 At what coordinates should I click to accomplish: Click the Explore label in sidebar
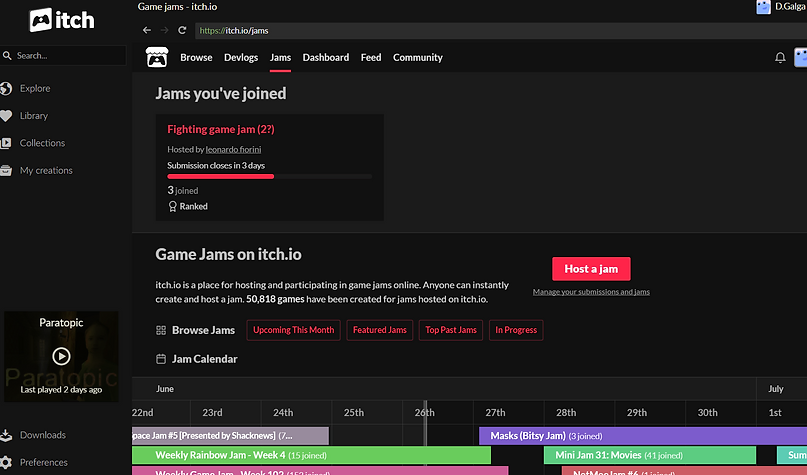tap(35, 89)
